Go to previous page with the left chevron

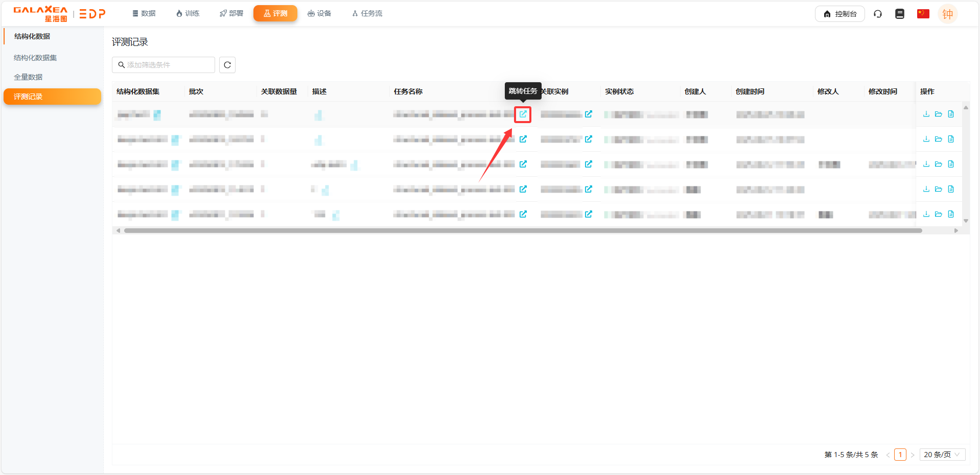coord(888,455)
